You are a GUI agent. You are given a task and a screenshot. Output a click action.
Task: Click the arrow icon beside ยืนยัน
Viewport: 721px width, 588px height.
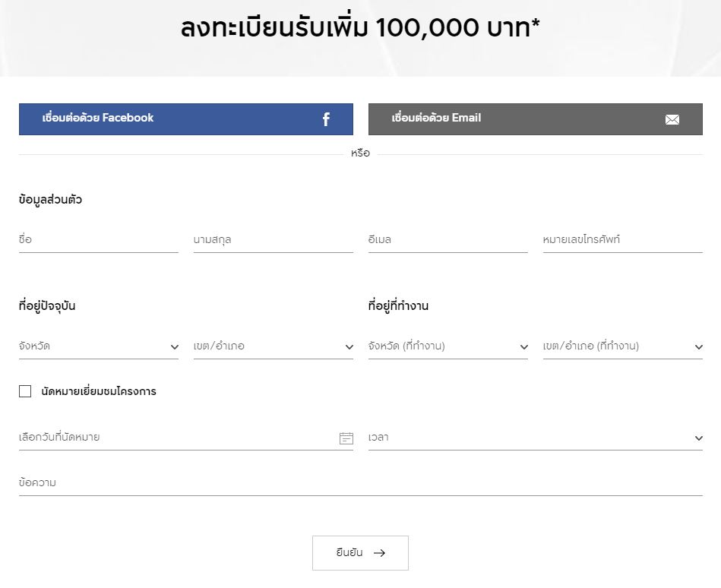tap(380, 553)
